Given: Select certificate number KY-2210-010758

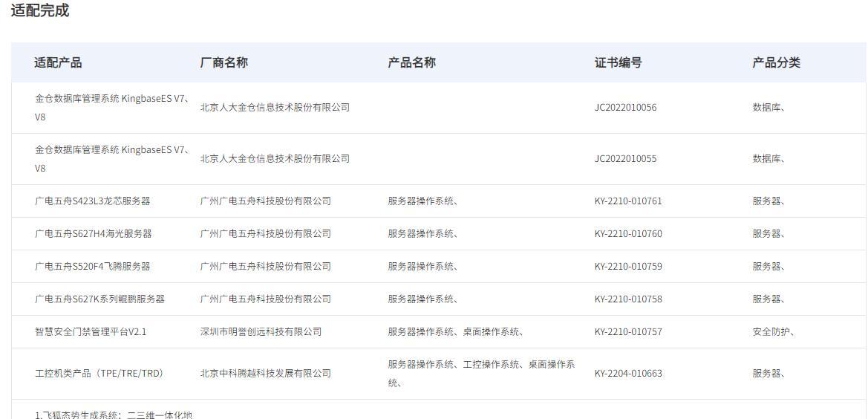Looking at the screenshot, I should coord(628,299).
